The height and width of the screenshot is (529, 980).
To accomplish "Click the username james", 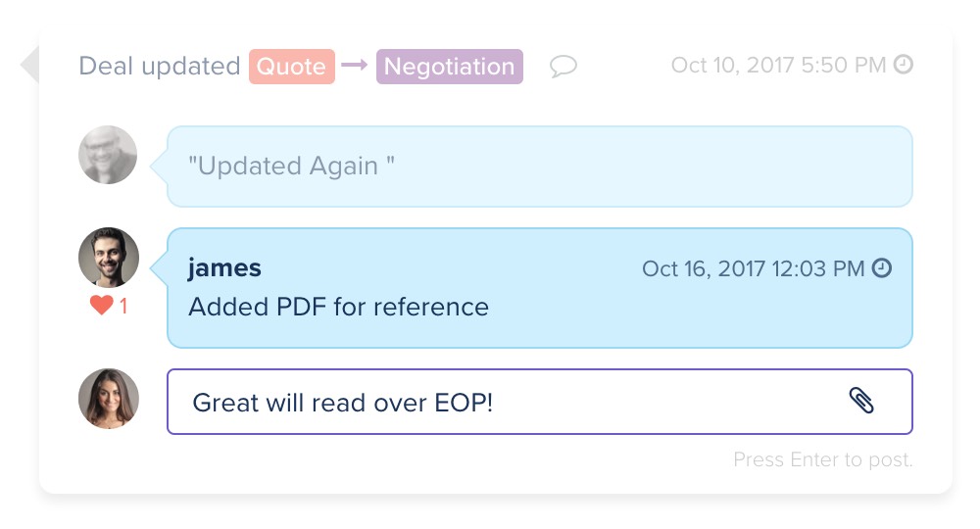I will tap(224, 268).
